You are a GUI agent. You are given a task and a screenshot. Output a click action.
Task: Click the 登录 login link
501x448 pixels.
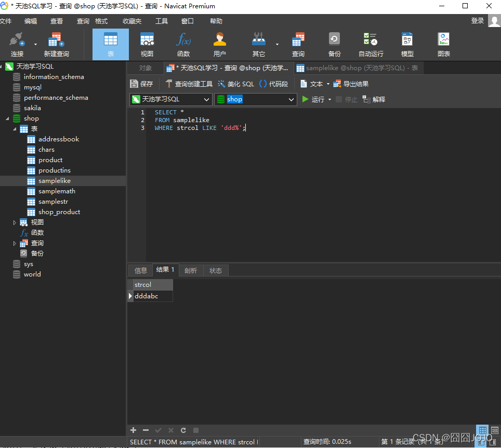[x=478, y=21]
